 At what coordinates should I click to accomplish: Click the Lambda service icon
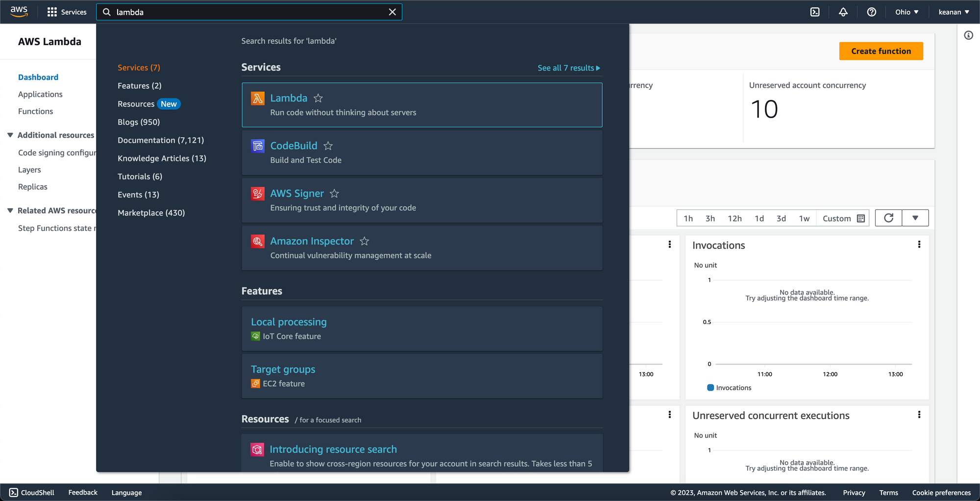pos(258,99)
